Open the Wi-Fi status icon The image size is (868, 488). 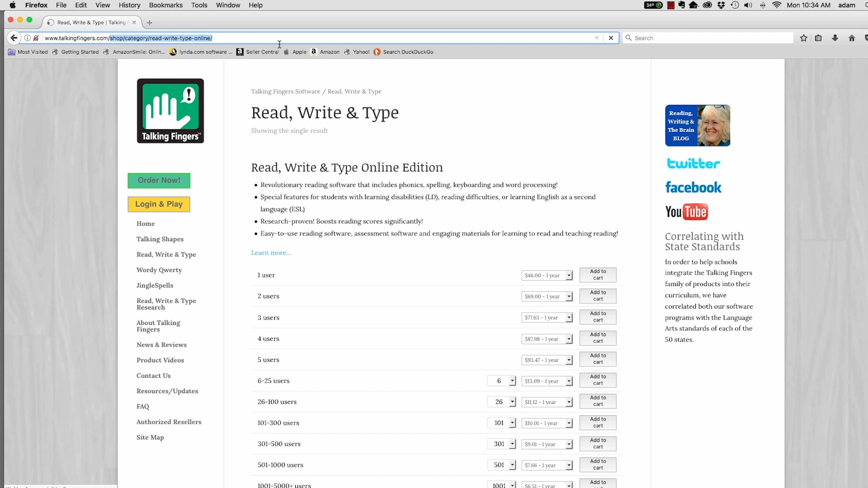pos(776,5)
